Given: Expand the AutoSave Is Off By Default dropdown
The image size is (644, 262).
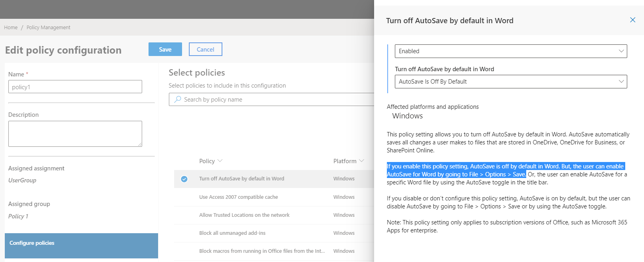Looking at the screenshot, I should (511, 82).
